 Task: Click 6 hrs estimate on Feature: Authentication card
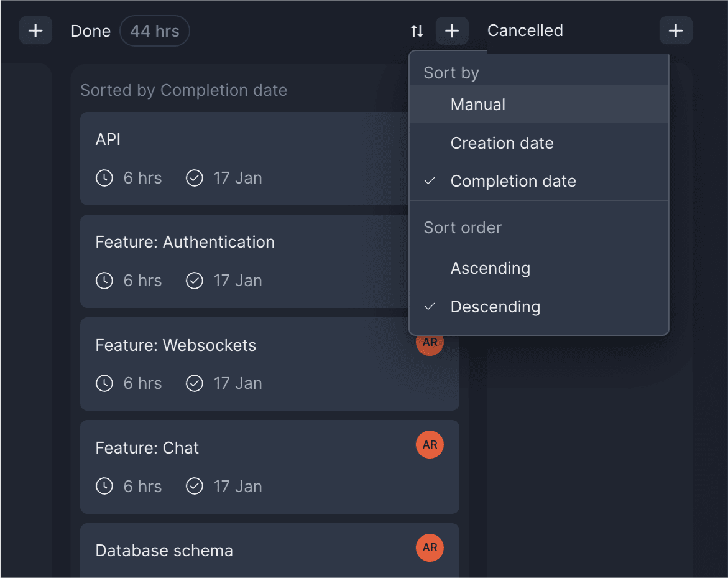(142, 281)
